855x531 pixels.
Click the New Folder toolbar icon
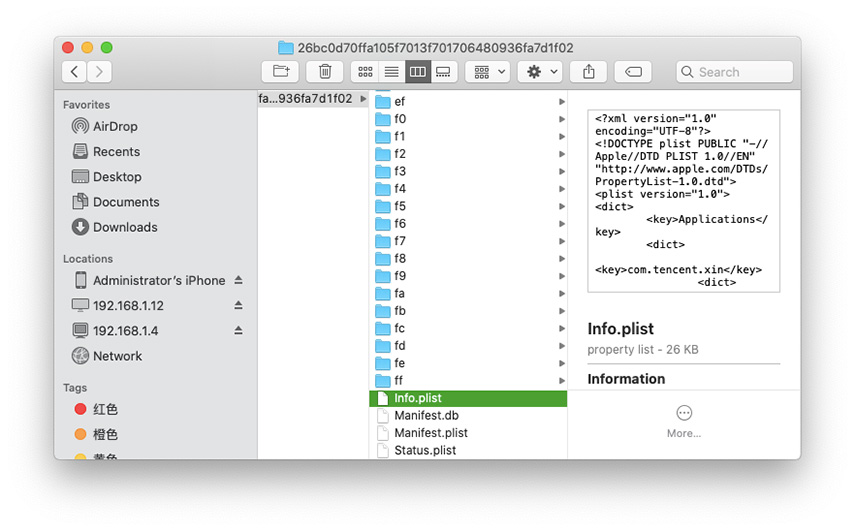tap(280, 72)
